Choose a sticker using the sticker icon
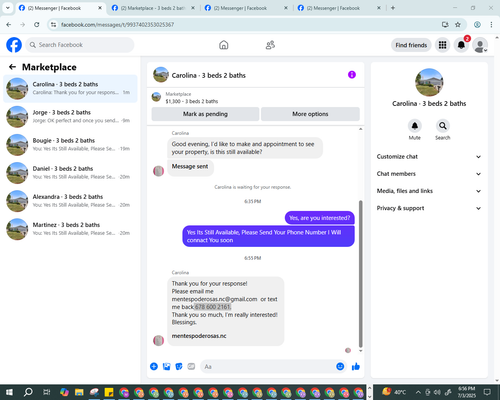Viewport: 500px width, 400px height. point(179,367)
